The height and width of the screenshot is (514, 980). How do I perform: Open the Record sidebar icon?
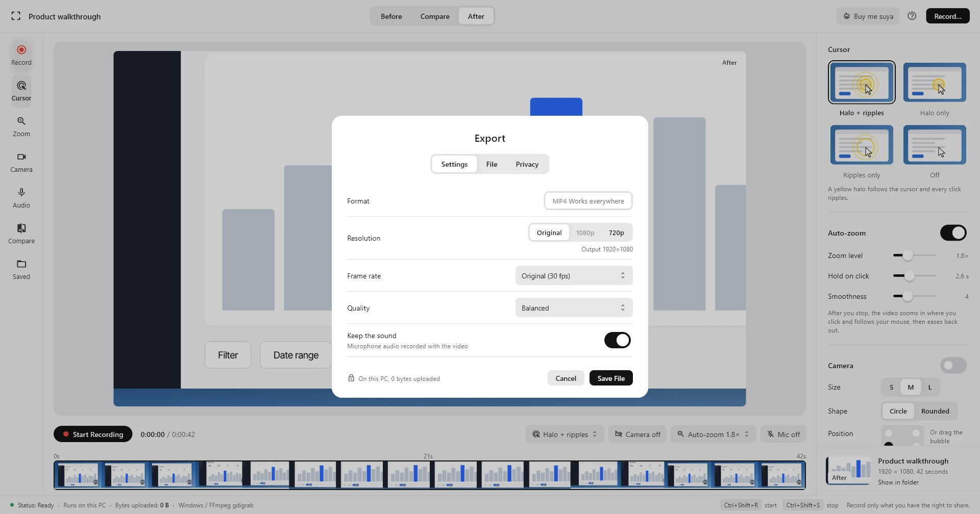pos(21,55)
